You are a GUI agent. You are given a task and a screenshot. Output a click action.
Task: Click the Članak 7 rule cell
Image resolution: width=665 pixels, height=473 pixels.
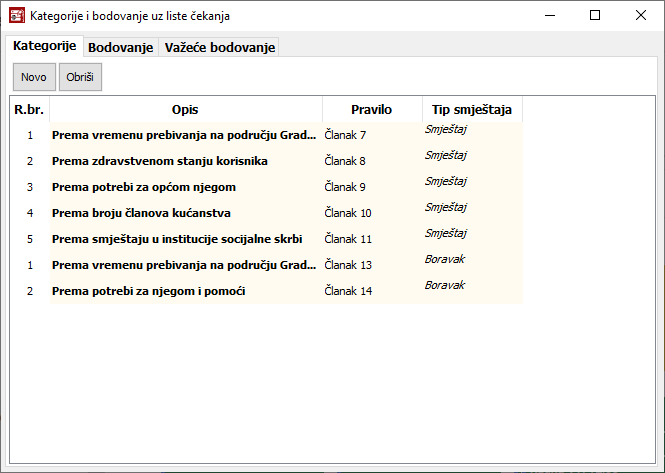tap(346, 135)
